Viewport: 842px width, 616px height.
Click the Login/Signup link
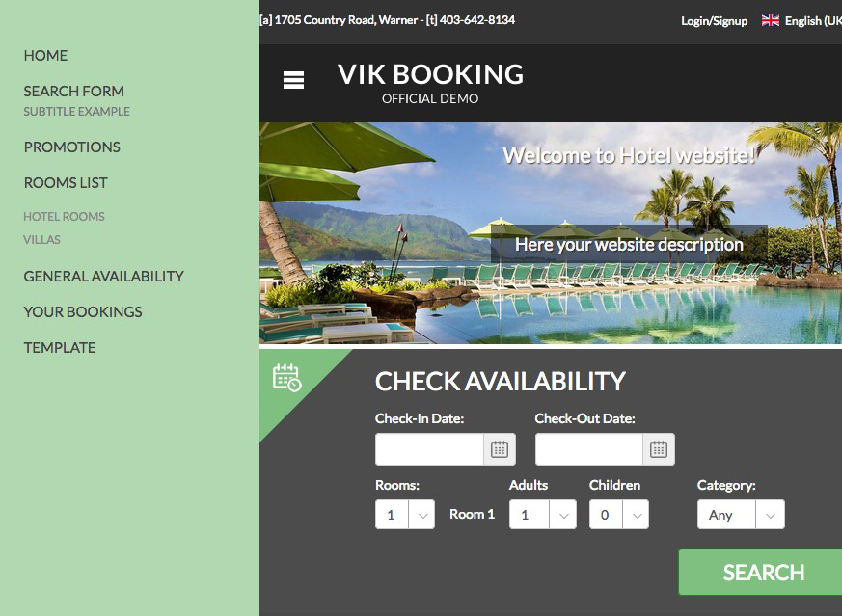[x=714, y=21]
